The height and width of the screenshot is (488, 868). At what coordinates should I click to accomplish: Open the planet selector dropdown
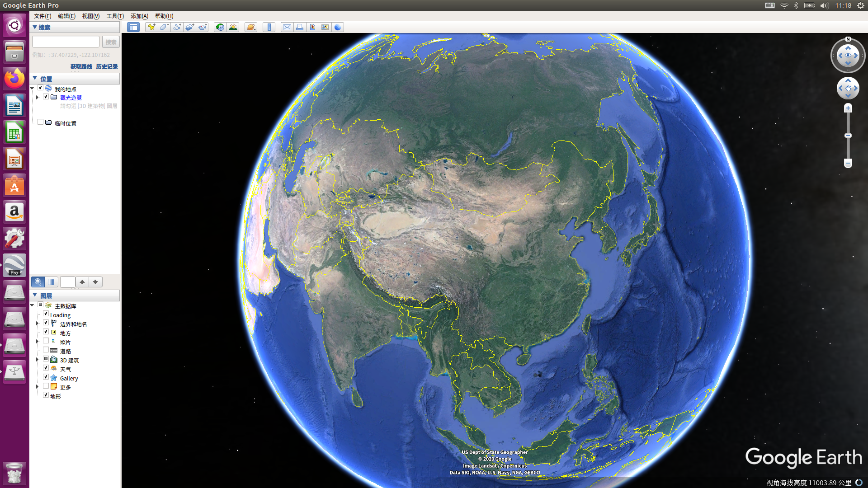(x=250, y=27)
